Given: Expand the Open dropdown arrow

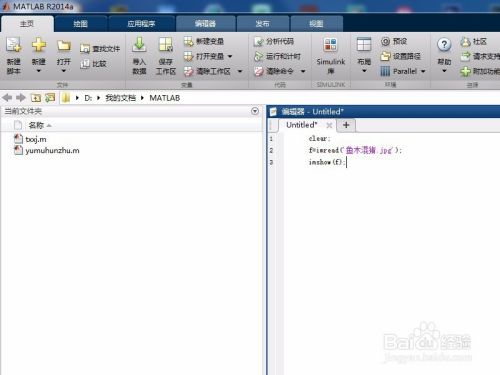Looking at the screenshot, I should (x=63, y=71).
